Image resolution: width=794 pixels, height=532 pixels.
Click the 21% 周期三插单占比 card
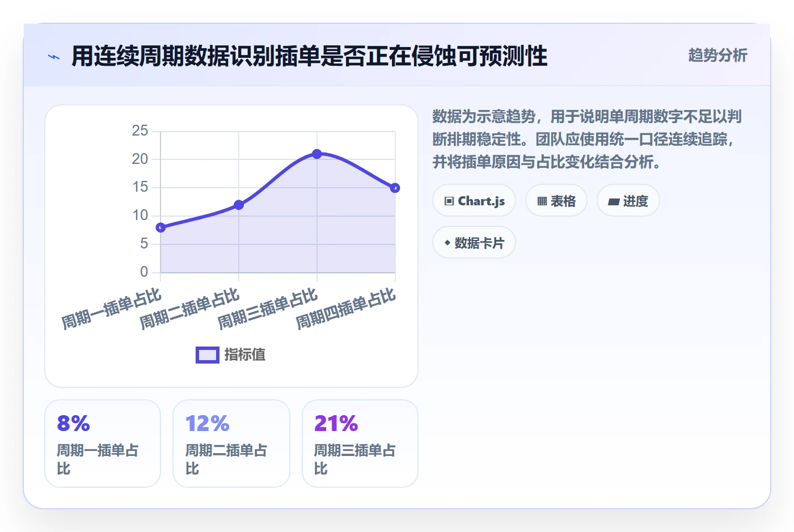pos(360,444)
